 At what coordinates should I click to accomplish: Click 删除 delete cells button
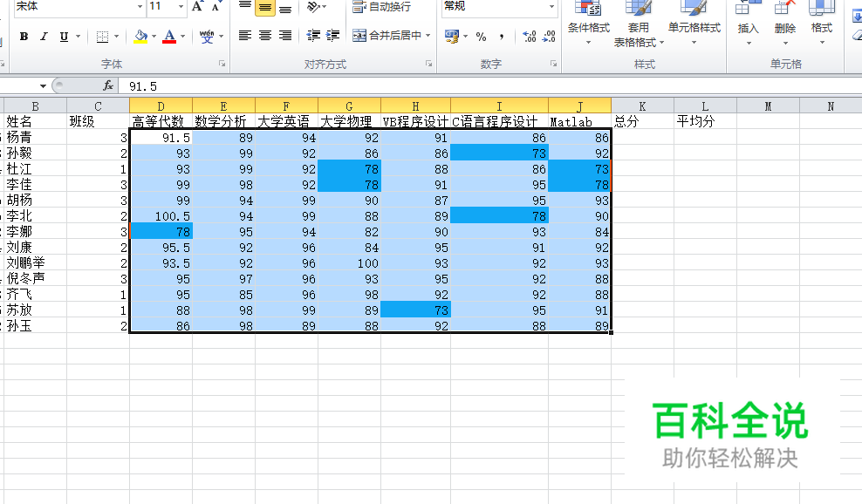coord(784,22)
